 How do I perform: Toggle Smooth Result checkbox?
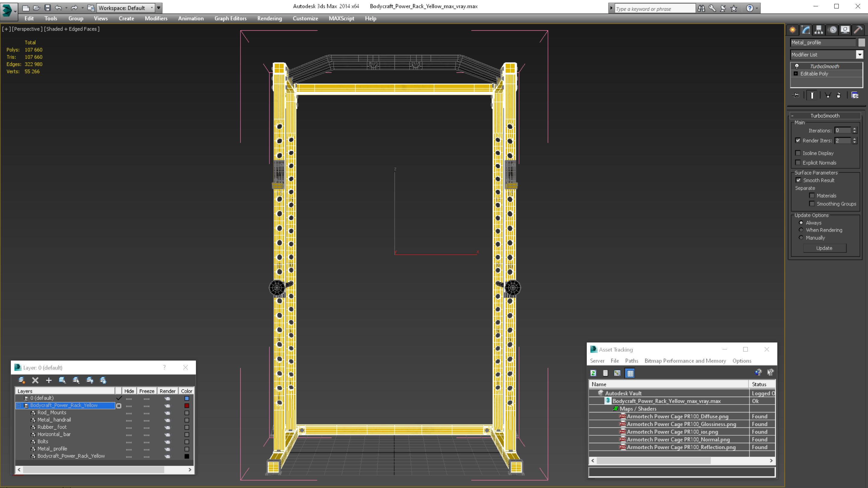[x=798, y=180]
